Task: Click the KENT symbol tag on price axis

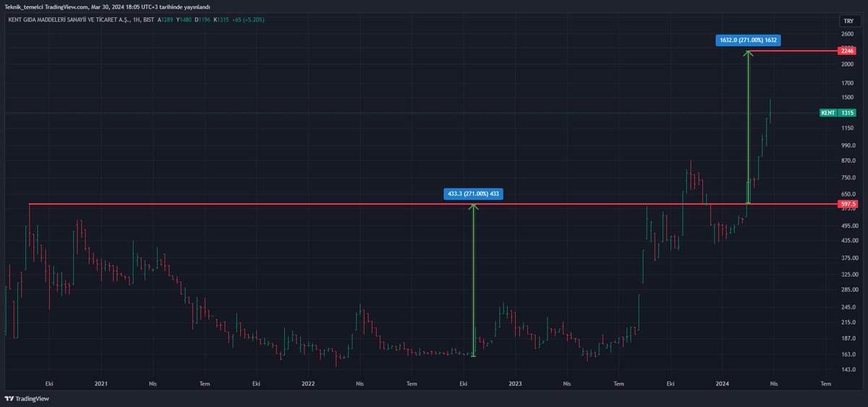Action: point(827,113)
